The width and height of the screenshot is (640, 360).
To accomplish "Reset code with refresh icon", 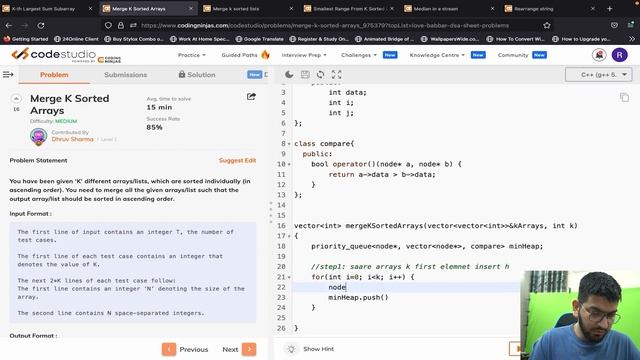I will click(320, 74).
